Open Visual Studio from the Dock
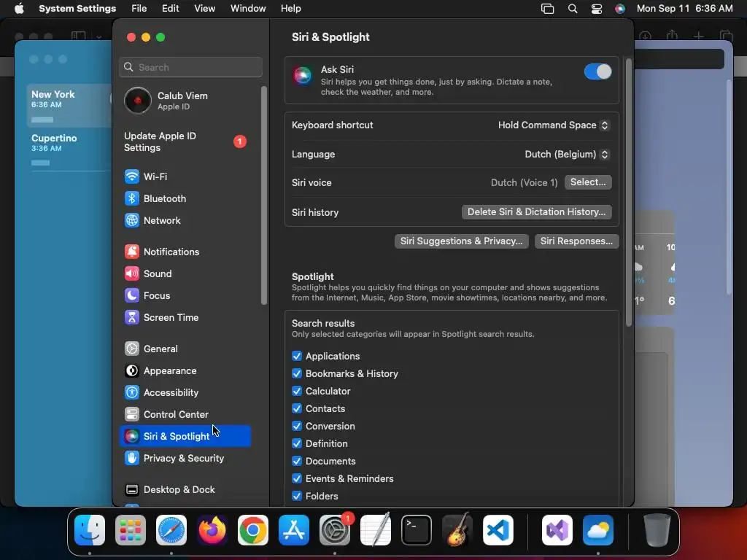The width and height of the screenshot is (747, 560). (x=557, y=530)
